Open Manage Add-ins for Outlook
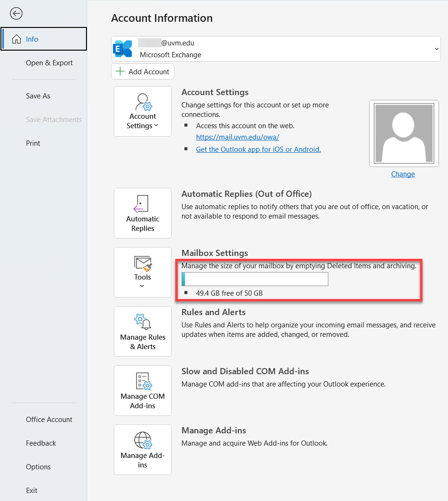The image size is (448, 501). 142,449
